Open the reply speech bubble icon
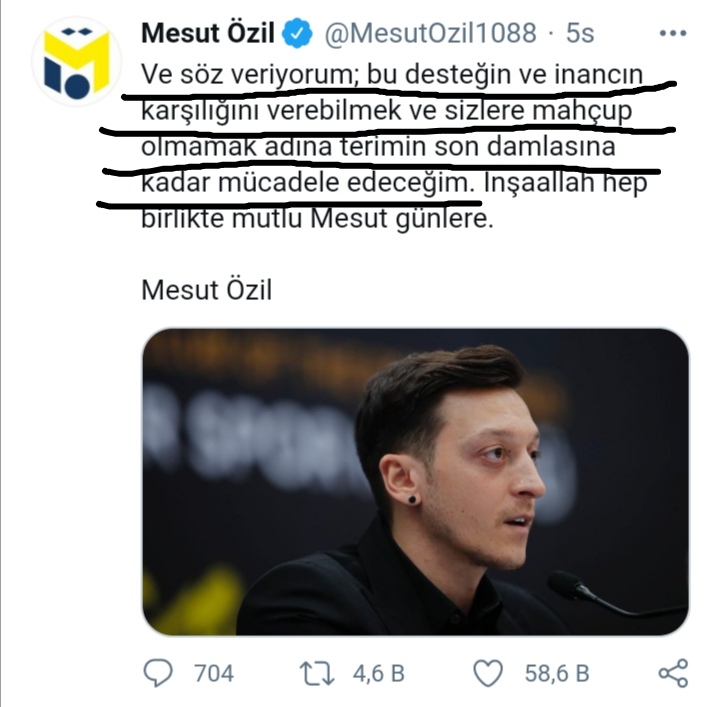 pos(158,673)
